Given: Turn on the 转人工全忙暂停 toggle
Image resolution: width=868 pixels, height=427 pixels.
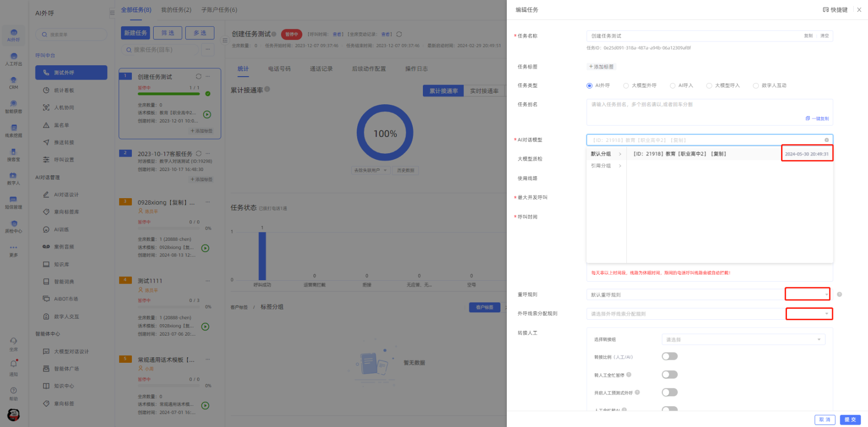Looking at the screenshot, I should 669,375.
